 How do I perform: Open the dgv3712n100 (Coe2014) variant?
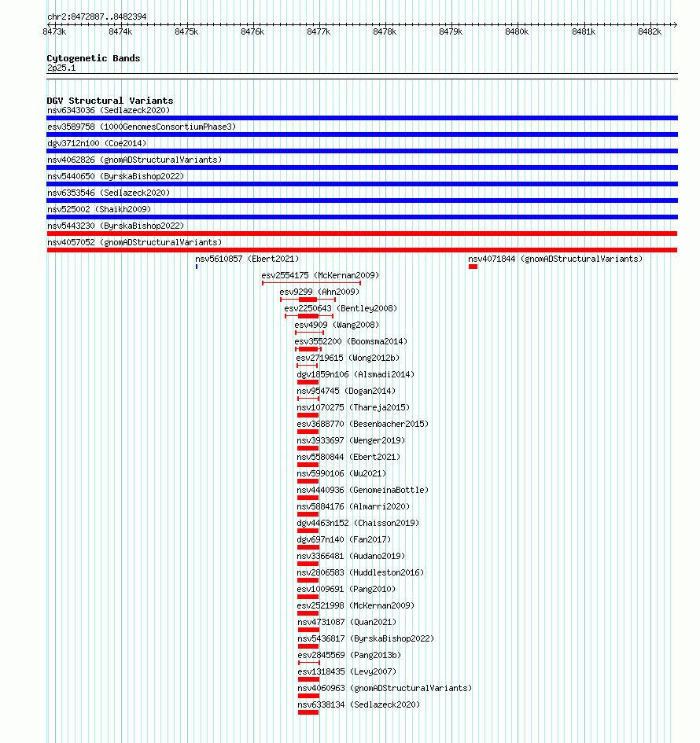(x=97, y=143)
